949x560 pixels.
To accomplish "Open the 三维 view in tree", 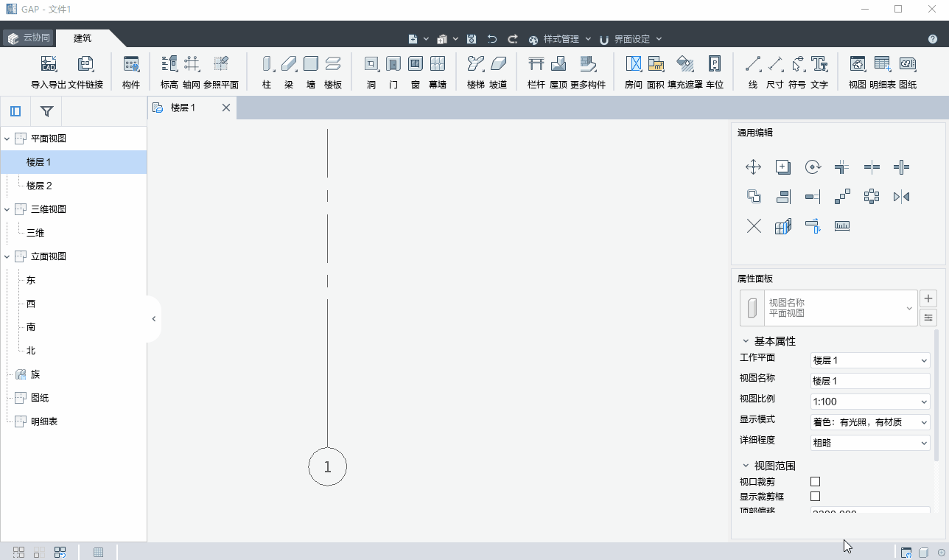I will pyautogui.click(x=35, y=233).
